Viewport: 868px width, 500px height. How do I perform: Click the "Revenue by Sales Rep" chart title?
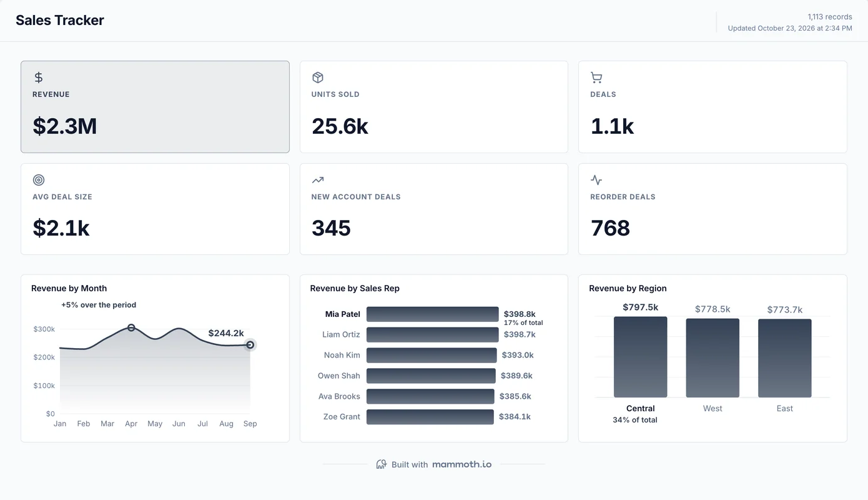pyautogui.click(x=355, y=288)
